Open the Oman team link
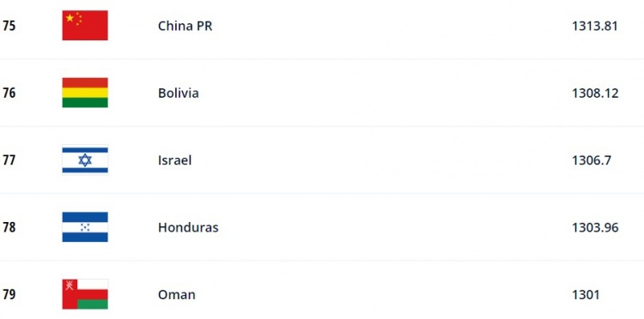Viewport: 644px width, 319px height. pos(177,295)
